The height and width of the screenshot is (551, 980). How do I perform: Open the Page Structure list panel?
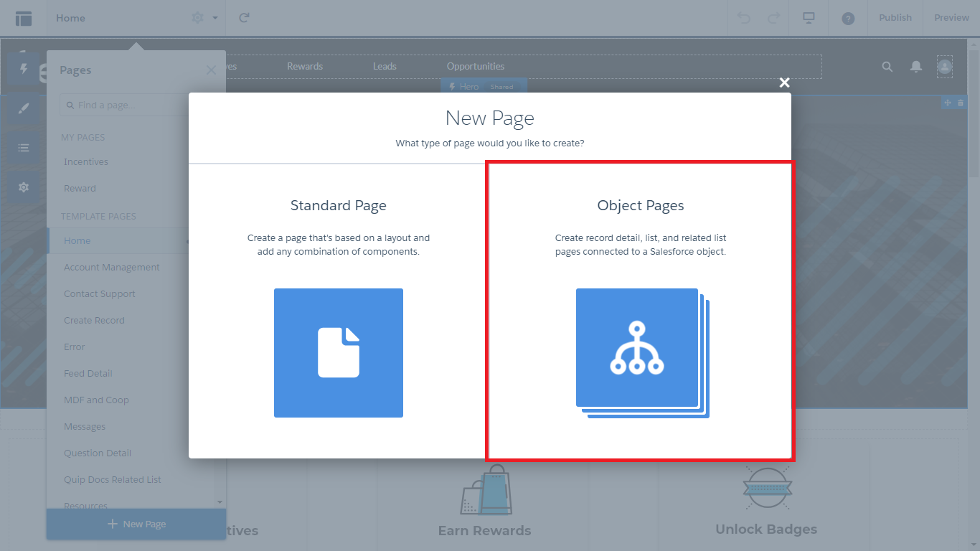(24, 148)
